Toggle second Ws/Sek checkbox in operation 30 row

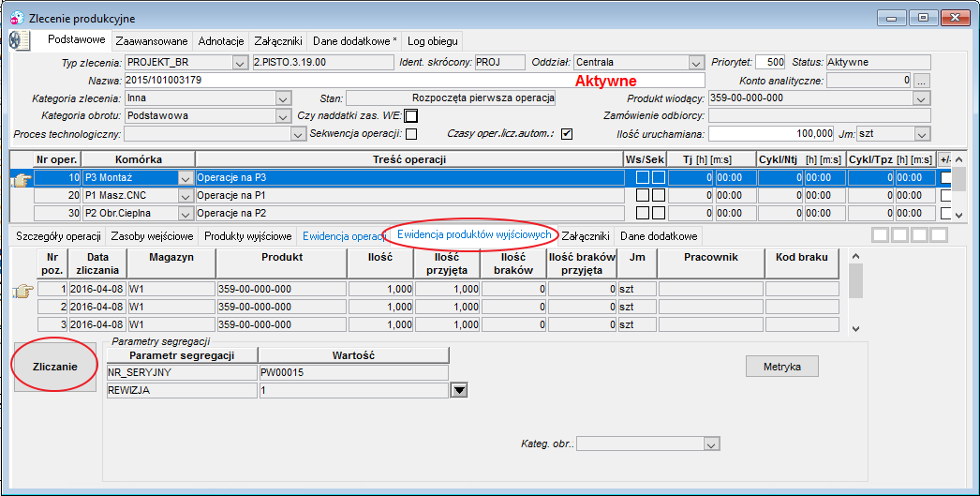(x=658, y=213)
